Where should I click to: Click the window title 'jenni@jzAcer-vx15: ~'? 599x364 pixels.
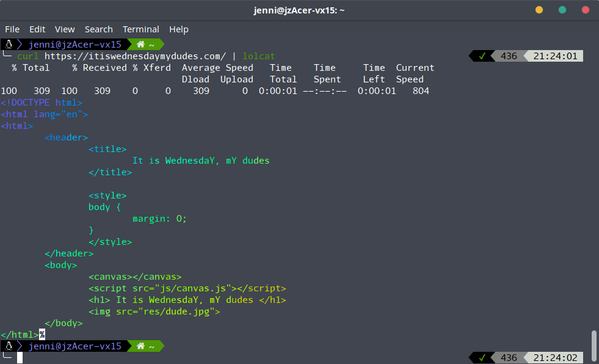coord(299,10)
